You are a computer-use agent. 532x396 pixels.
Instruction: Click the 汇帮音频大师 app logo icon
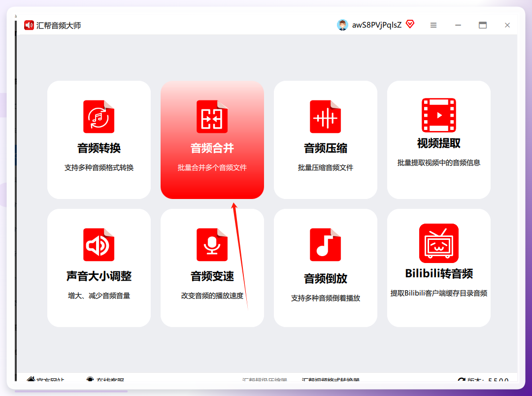point(29,25)
